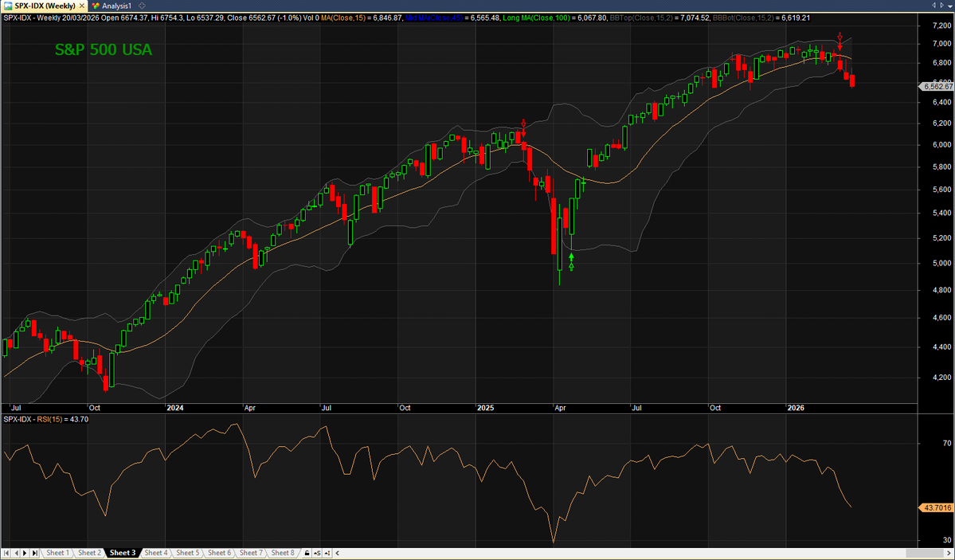Click the 43.7016 RSI value marker on the Y axis
The width and height of the screenshot is (955, 560).
coord(936,507)
